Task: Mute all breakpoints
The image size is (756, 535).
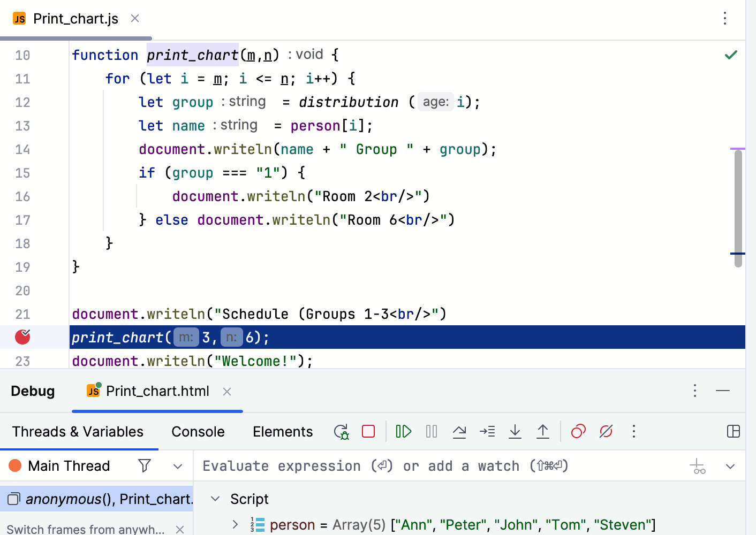Action: pyautogui.click(x=606, y=431)
